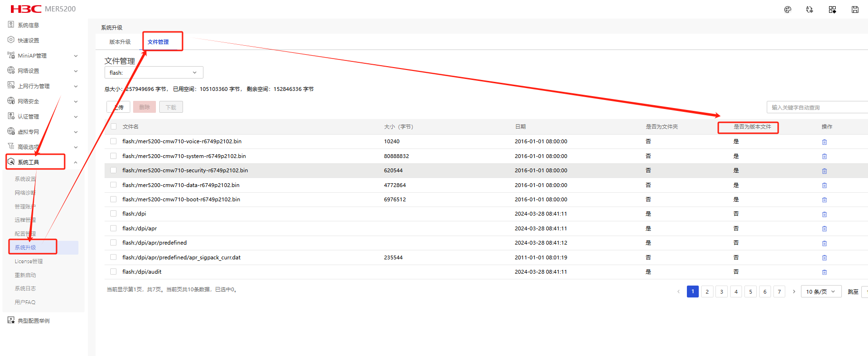This screenshot has height=356, width=868.
Task: Open License管理 in the sidebar
Action: tap(29, 261)
